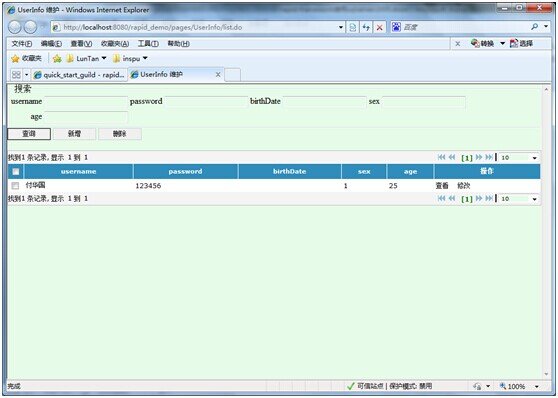Open the 帮助(H) menu
This screenshot has width=558, height=398.
178,44
